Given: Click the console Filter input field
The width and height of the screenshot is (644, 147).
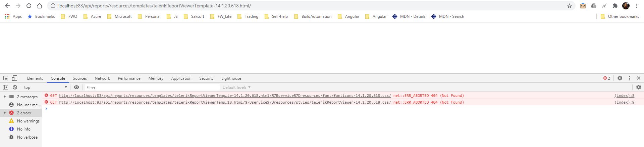Looking at the screenshot, I should pyautogui.click(x=152, y=87).
